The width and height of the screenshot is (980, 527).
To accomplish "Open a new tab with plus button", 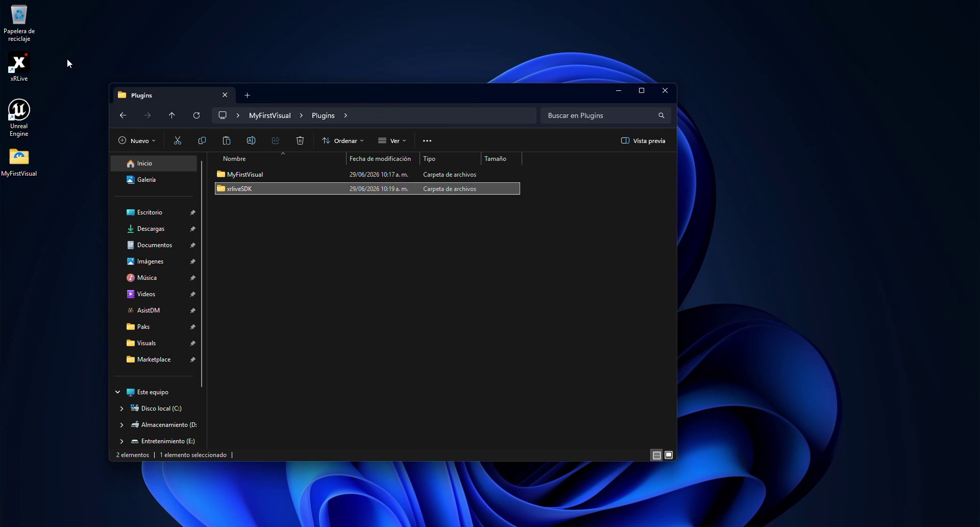I will click(247, 95).
